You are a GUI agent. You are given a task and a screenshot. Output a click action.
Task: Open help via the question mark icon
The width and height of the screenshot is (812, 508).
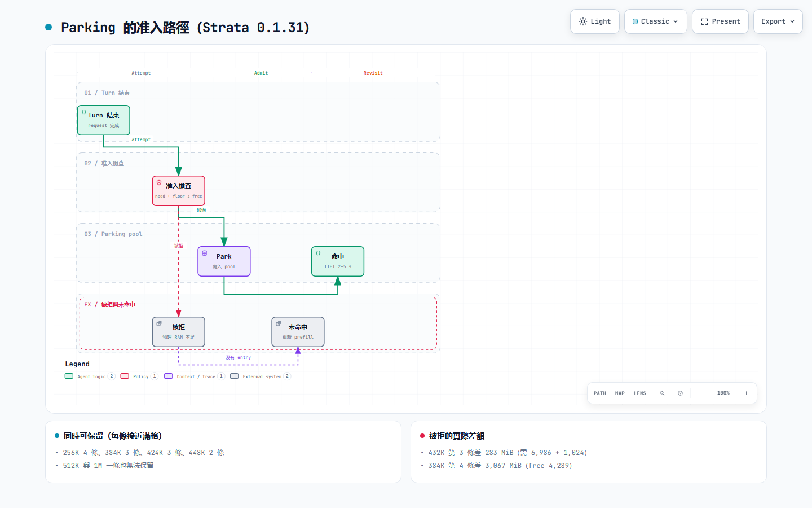[x=681, y=393]
